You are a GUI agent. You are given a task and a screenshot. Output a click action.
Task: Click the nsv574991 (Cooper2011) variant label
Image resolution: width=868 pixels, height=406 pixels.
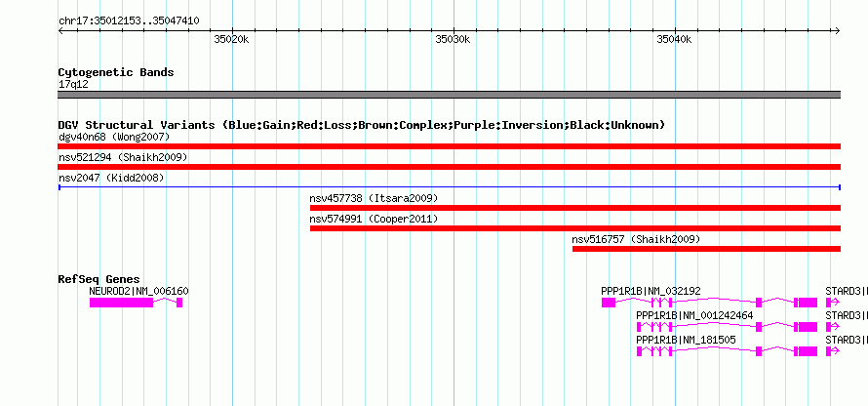pyautogui.click(x=374, y=219)
